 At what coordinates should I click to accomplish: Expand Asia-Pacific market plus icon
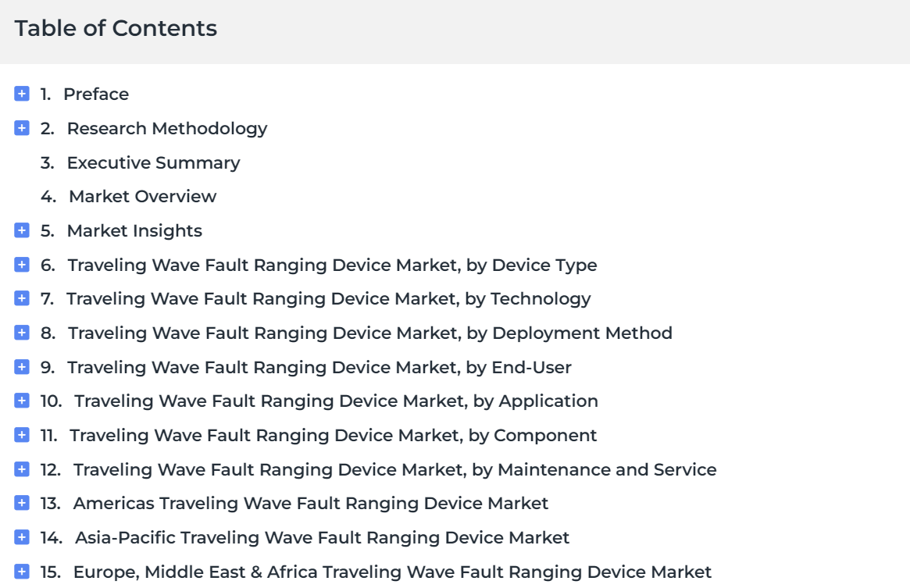point(21,537)
